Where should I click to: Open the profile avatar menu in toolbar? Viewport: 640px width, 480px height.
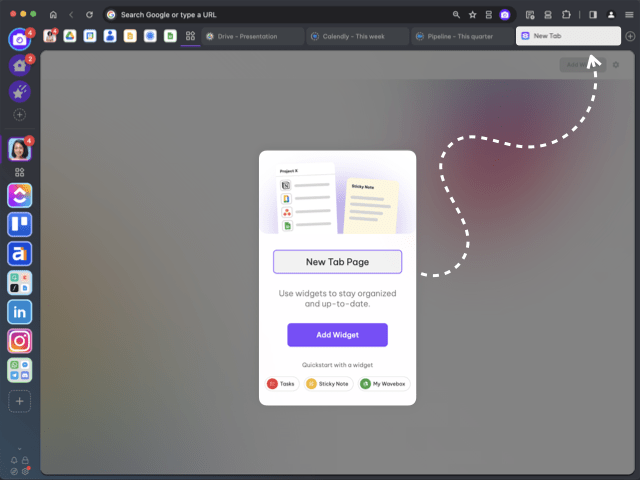point(611,15)
